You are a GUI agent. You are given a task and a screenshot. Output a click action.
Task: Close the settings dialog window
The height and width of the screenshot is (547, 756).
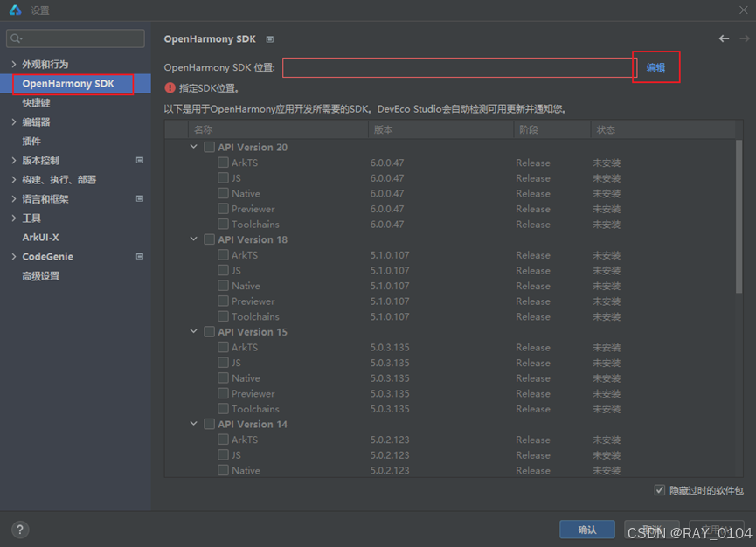(744, 10)
